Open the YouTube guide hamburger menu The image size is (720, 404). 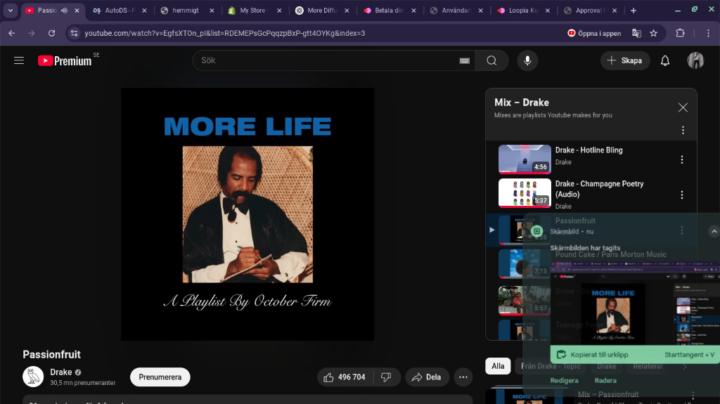[19, 61]
